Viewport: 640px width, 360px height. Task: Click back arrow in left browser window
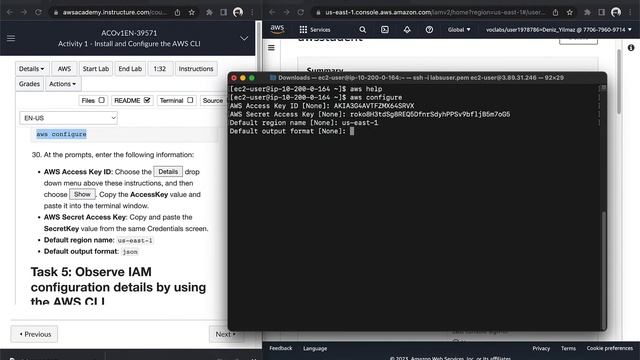10,12
